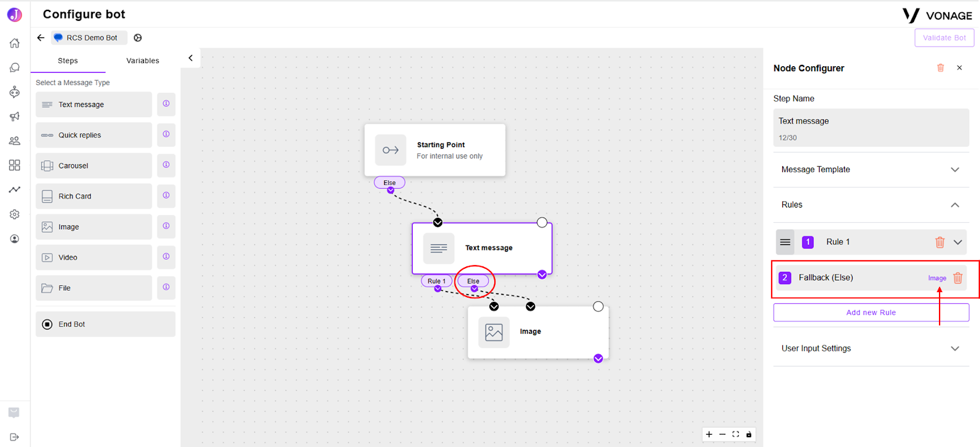Expand the Message Template section
The width and height of the screenshot is (980, 447).
tap(871, 170)
